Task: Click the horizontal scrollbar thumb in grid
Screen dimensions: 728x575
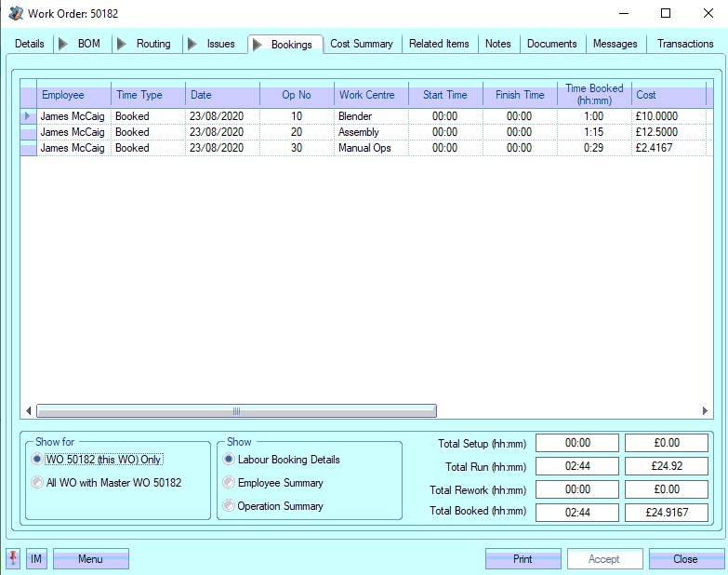Action: (x=236, y=411)
